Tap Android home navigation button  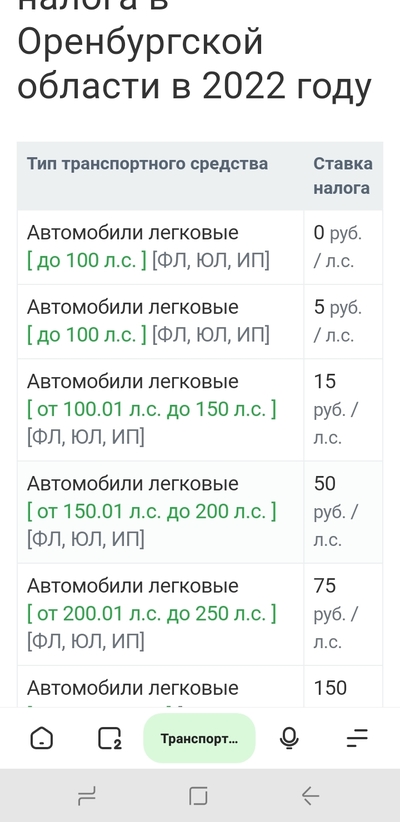pyautogui.click(x=199, y=796)
